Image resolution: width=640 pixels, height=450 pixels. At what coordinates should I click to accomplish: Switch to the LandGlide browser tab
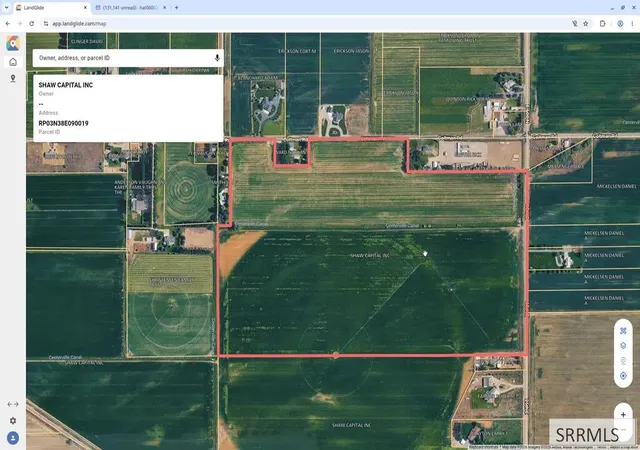(x=52, y=8)
